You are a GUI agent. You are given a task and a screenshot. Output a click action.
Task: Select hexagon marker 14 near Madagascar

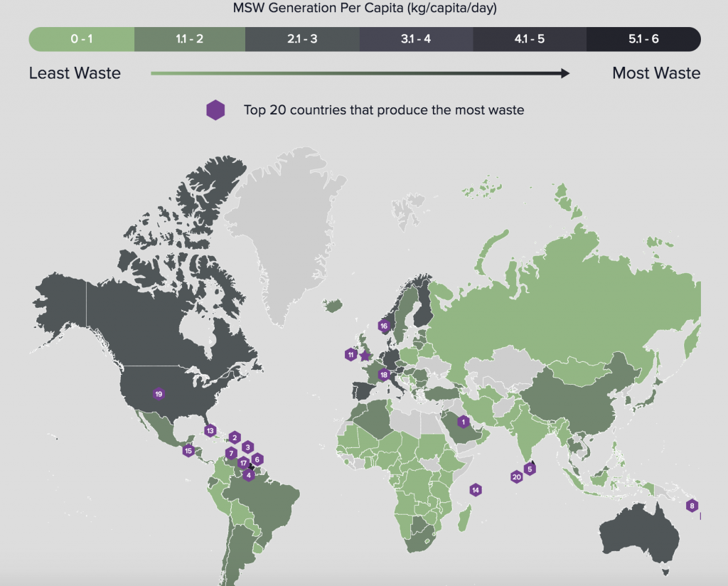click(x=476, y=489)
